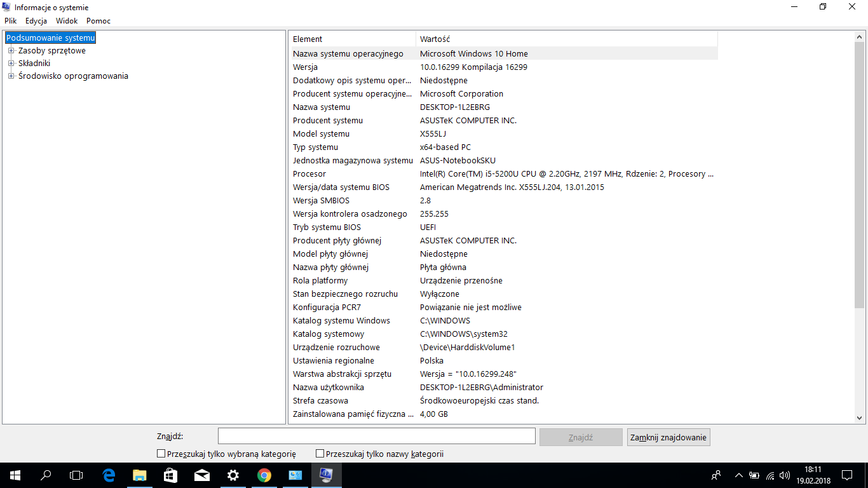Expand Środowisko oprogramowania node
This screenshot has height=488, width=868.
11,76
